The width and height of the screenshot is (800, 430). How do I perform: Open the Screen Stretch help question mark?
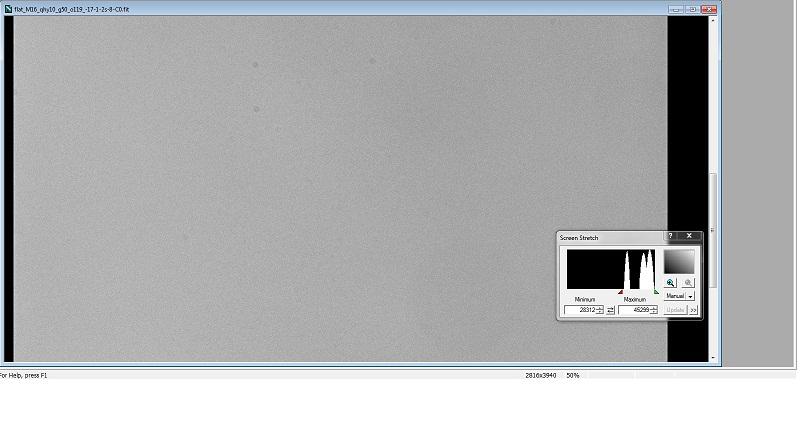click(670, 236)
